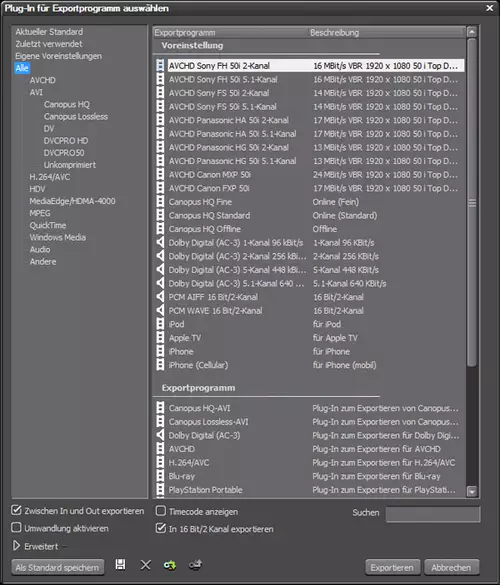
Task: Click speaker icon beside Dolby Digital 1-Kanal 96 kBit/s
Action: click(160, 243)
